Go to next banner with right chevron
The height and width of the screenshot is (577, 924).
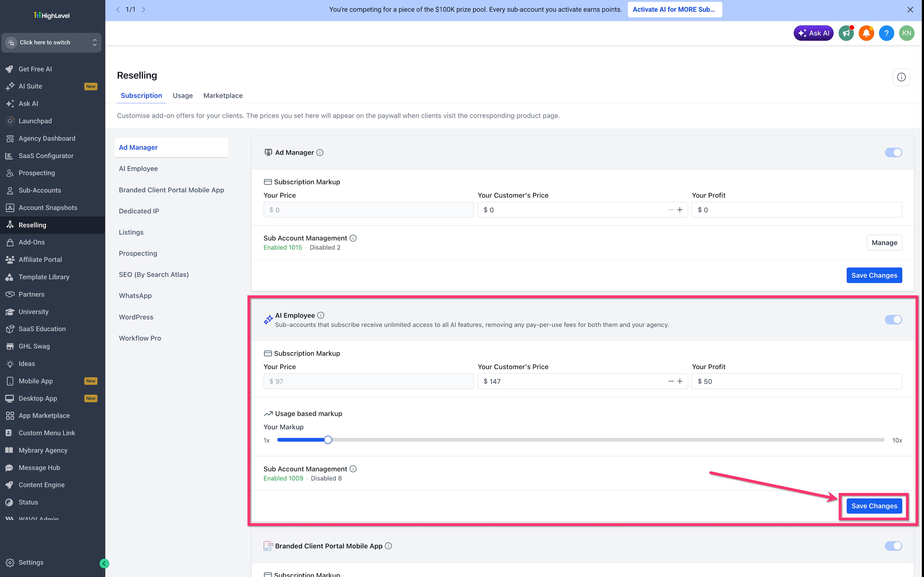(144, 10)
